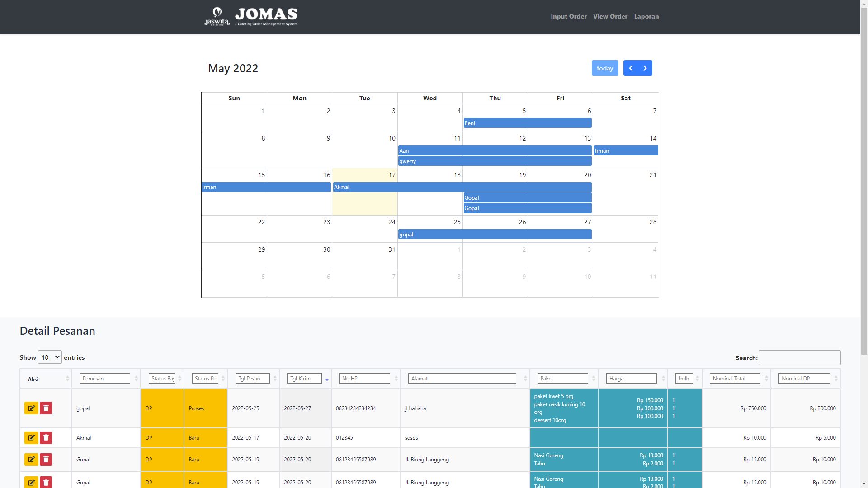Viewport: 868px width, 488px height.
Task: Open the Beni event on calendar
Action: [527, 123]
